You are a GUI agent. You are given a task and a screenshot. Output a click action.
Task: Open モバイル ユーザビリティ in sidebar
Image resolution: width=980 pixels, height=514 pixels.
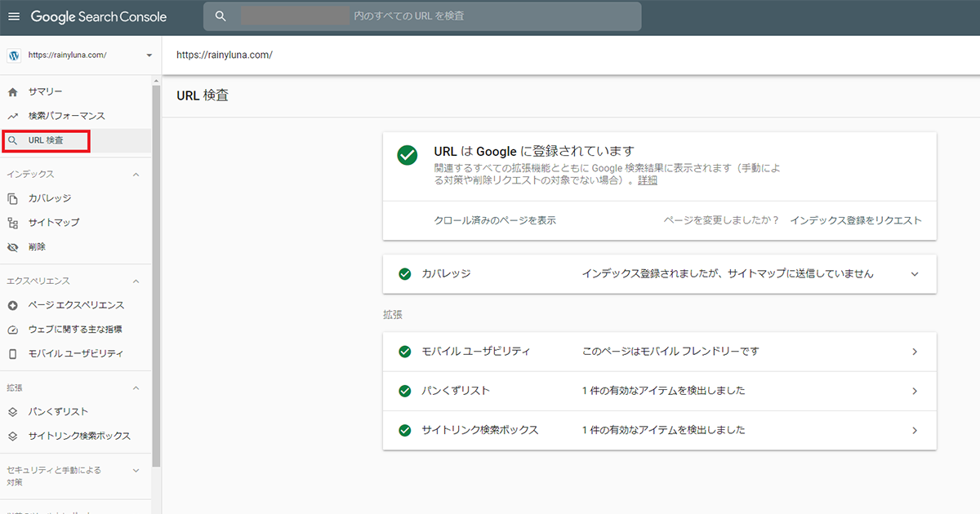point(76,354)
